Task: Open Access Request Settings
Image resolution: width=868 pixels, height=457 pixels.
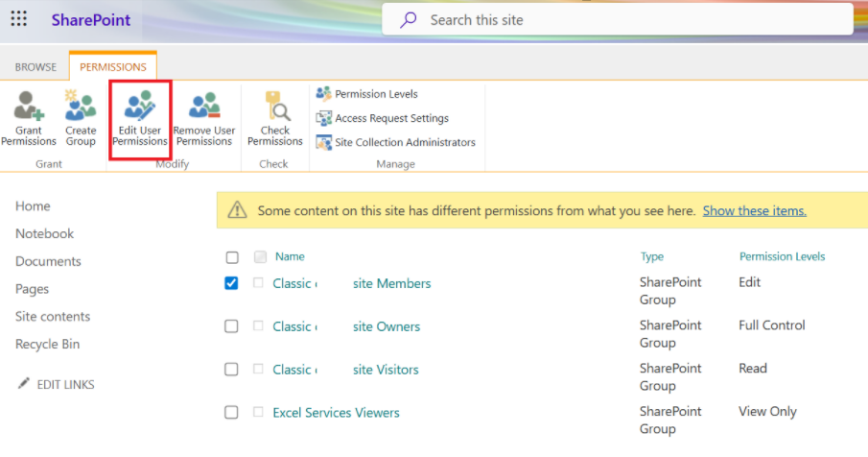Action: tap(382, 118)
